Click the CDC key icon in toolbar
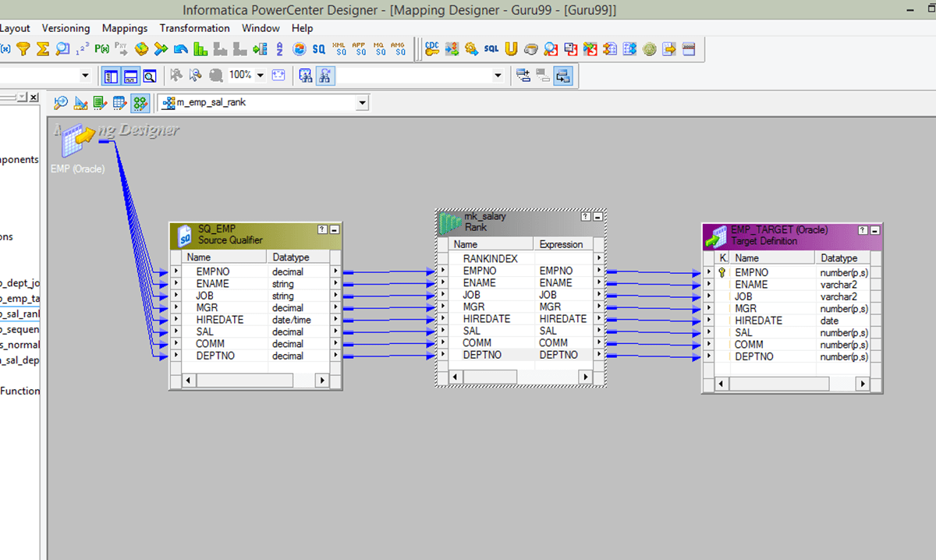The height and width of the screenshot is (560, 936). coord(431,49)
